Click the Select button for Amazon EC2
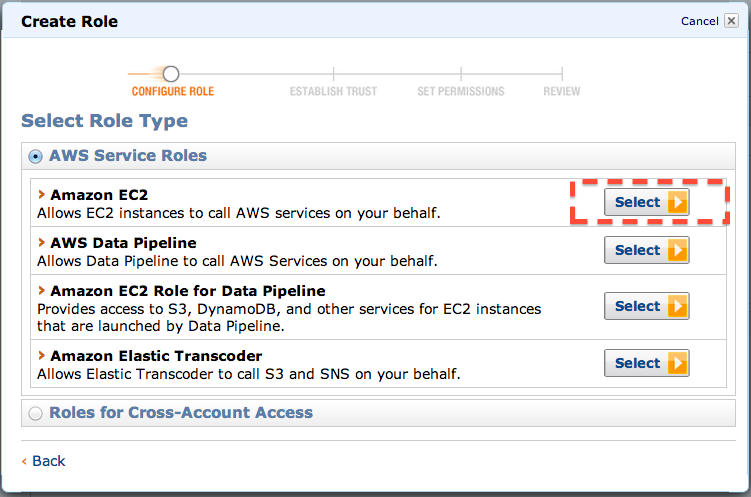Screen dimensions: 751x497 [646, 202]
